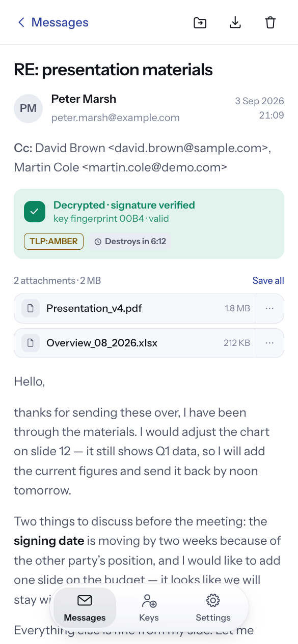Switch to the Keys tab
298x644 pixels.
(149, 608)
